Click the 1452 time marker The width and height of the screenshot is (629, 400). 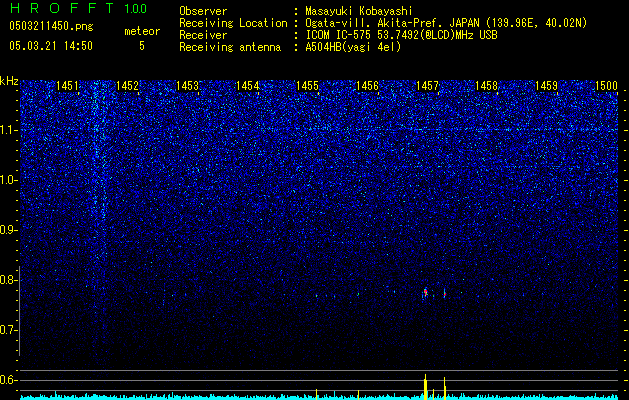[x=128, y=86]
